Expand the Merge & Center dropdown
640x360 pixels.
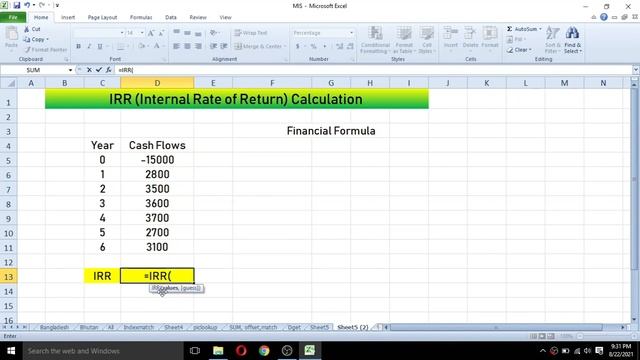tap(284, 47)
